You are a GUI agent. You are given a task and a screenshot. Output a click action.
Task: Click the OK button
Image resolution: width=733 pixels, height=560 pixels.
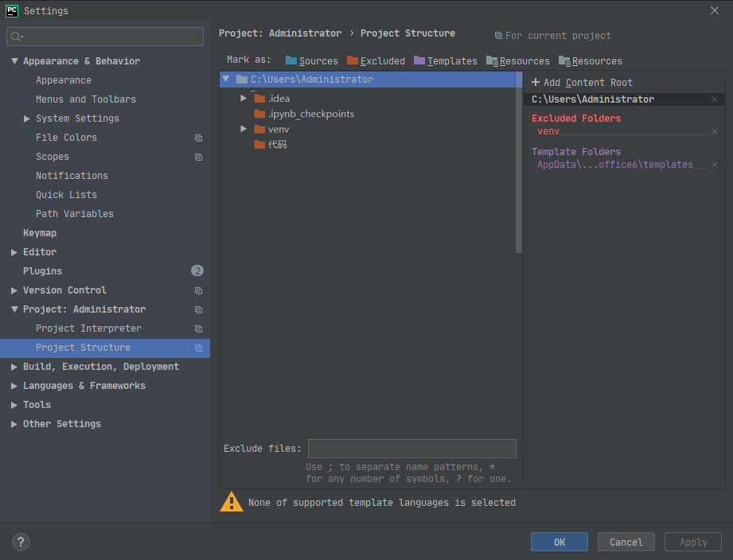559,542
